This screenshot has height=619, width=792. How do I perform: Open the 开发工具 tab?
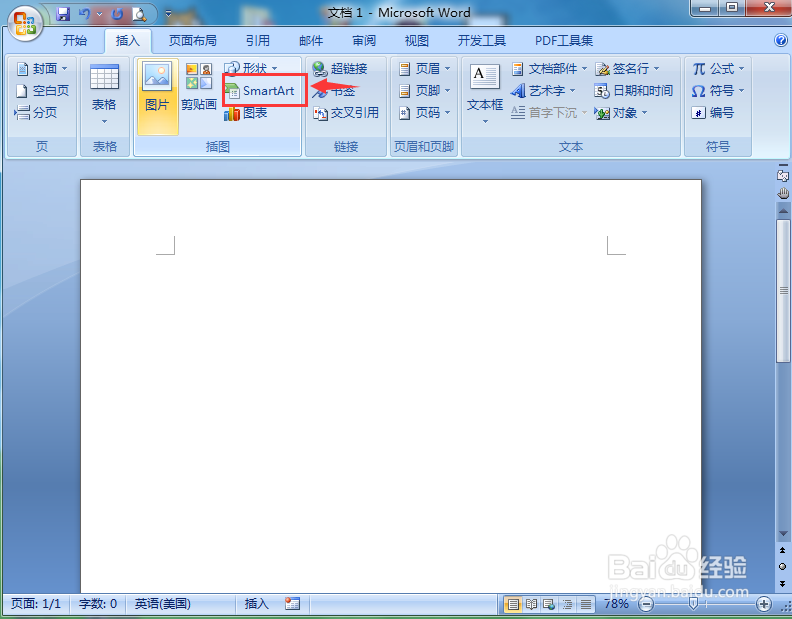pos(481,40)
